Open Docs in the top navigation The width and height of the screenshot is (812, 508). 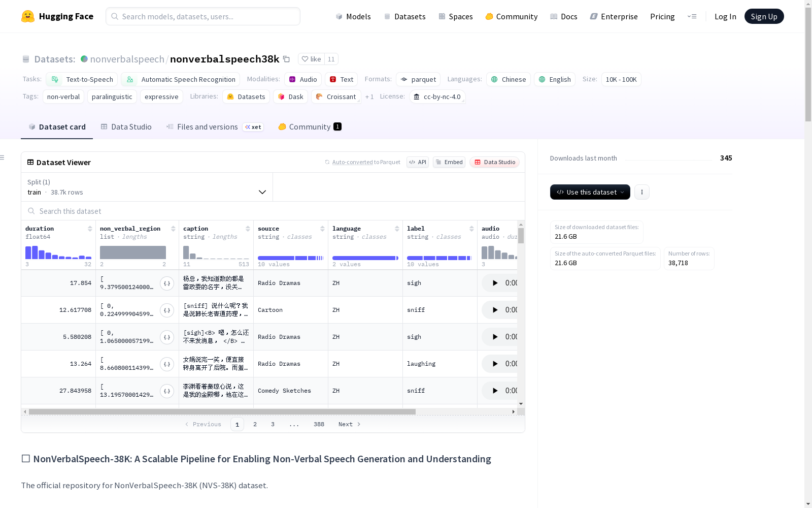(x=564, y=16)
